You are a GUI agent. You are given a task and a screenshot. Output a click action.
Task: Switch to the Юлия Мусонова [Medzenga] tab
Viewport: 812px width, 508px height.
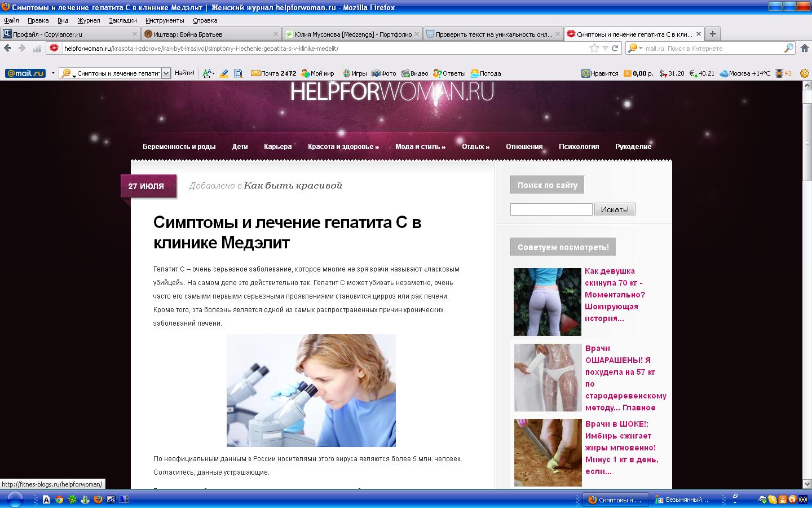(352, 34)
